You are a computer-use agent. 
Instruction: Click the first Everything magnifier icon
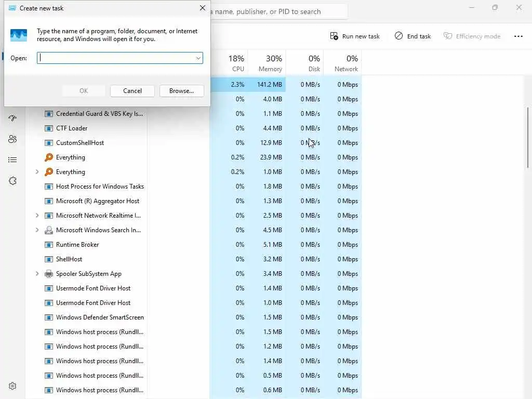(49, 157)
